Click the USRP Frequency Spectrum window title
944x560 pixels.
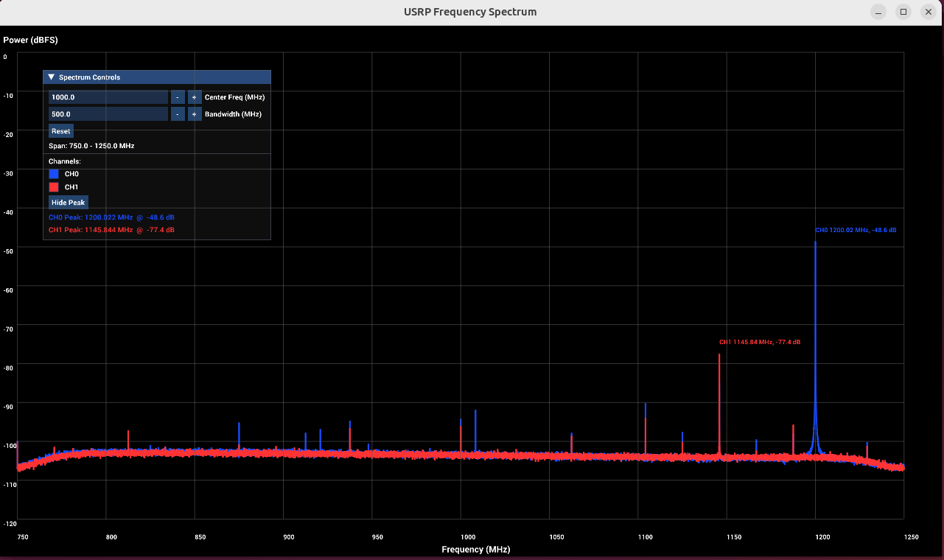[470, 12]
